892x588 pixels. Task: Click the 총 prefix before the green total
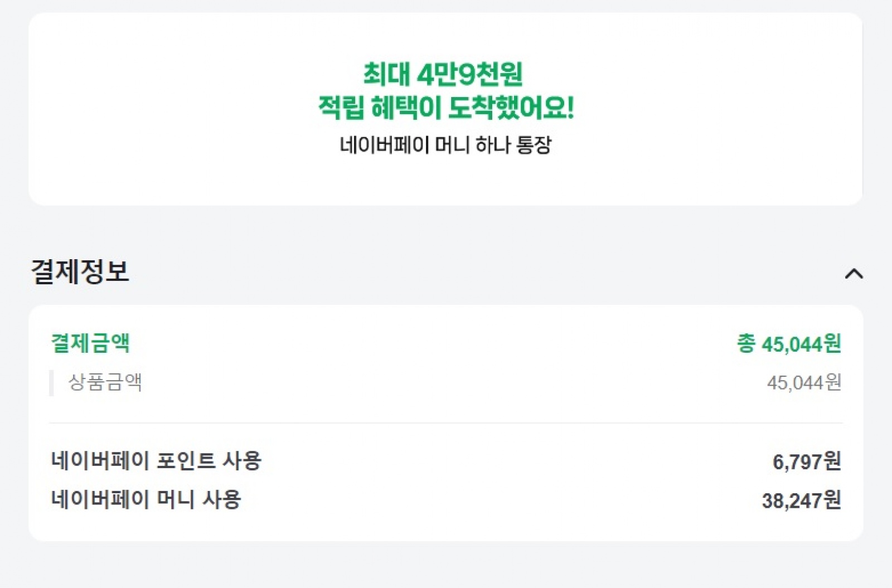point(746,343)
